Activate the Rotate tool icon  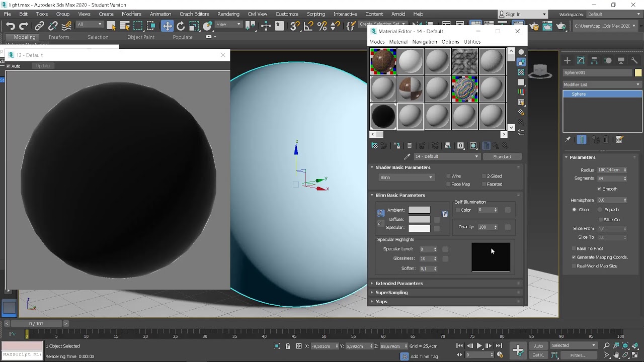(181, 26)
